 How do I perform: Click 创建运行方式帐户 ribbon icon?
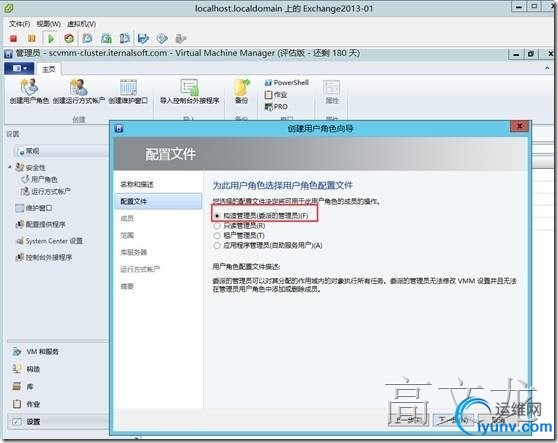(79, 91)
